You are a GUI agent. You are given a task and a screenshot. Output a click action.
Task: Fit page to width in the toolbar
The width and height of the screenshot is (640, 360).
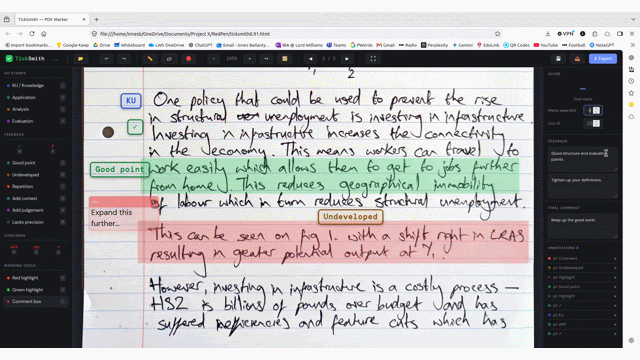[x=266, y=59]
